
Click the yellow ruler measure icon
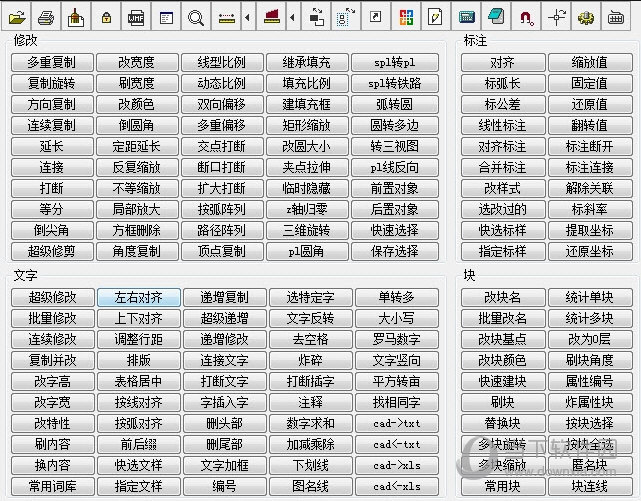tap(226, 17)
